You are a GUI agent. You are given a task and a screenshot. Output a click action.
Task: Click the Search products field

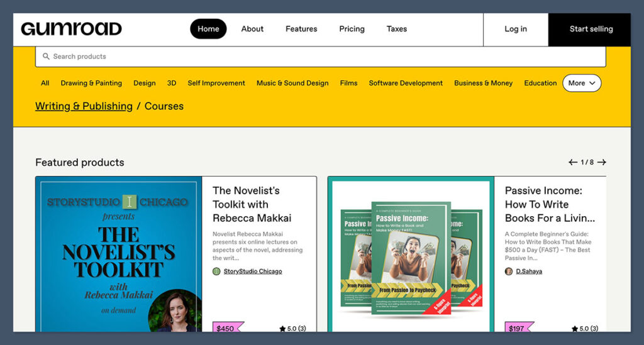321,57
